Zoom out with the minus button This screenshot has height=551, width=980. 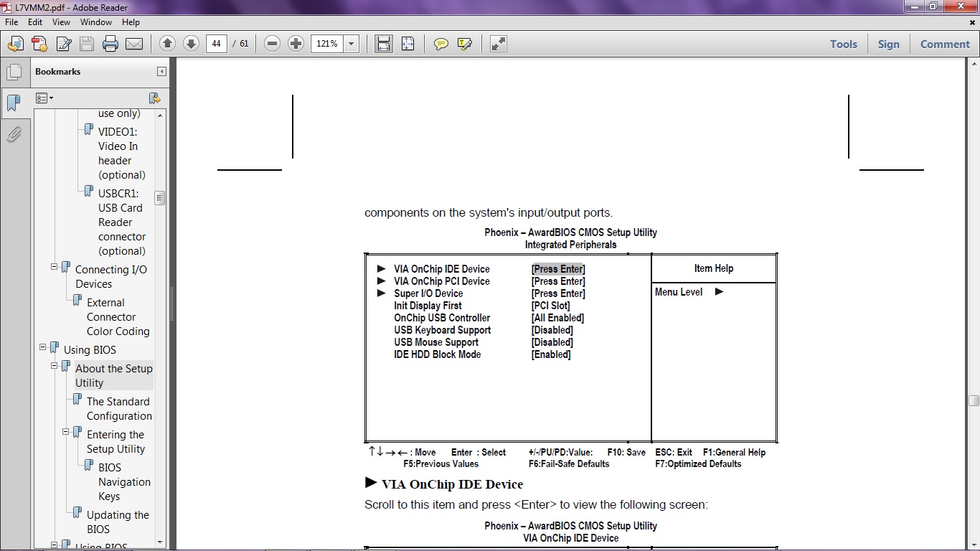coord(272,44)
